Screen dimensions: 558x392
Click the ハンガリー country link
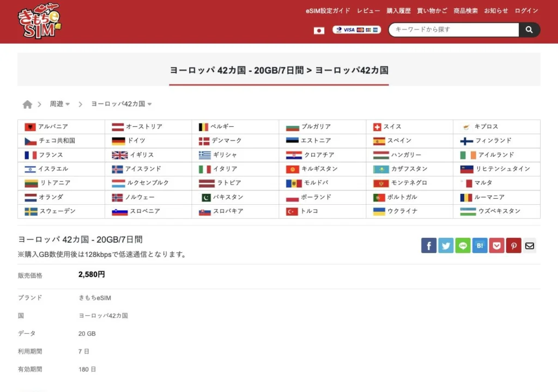(407, 155)
